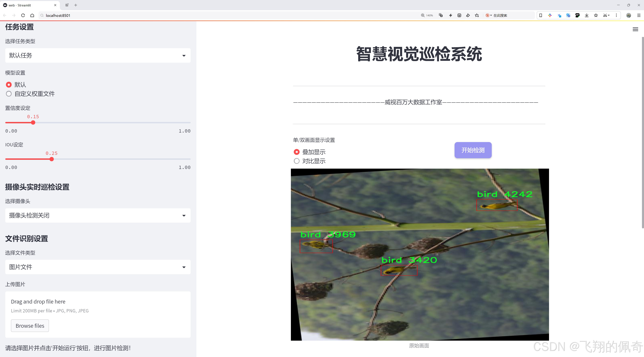
Task: Click the lightning bolt speed mode icon
Action: tap(450, 15)
